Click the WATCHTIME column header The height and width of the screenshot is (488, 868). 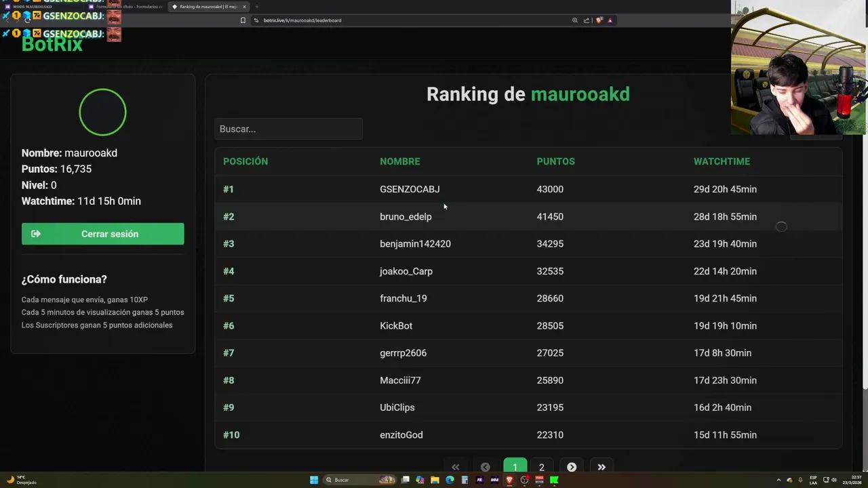(722, 161)
